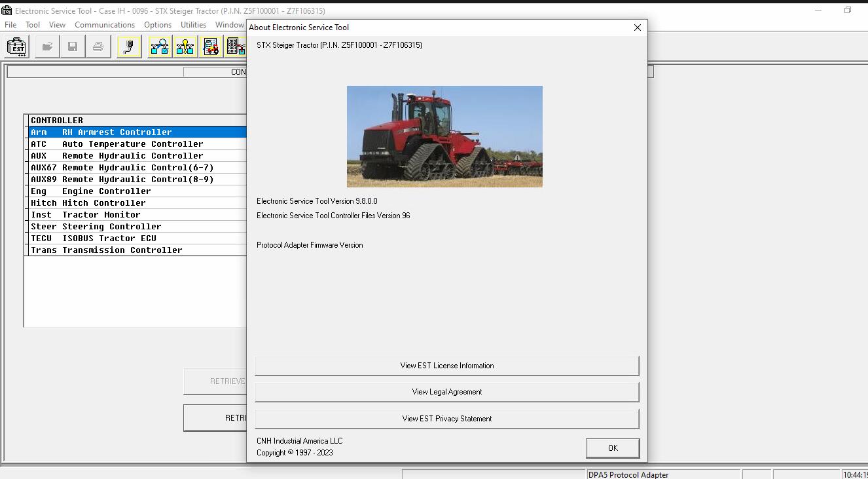This screenshot has height=479, width=868.
Task: Close the About Electronic Service Tool dialog
Action: tap(638, 28)
